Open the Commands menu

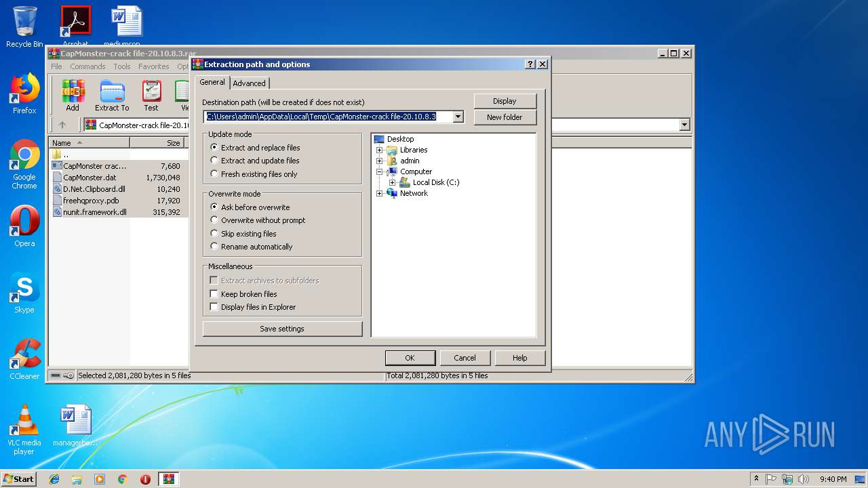[87, 66]
